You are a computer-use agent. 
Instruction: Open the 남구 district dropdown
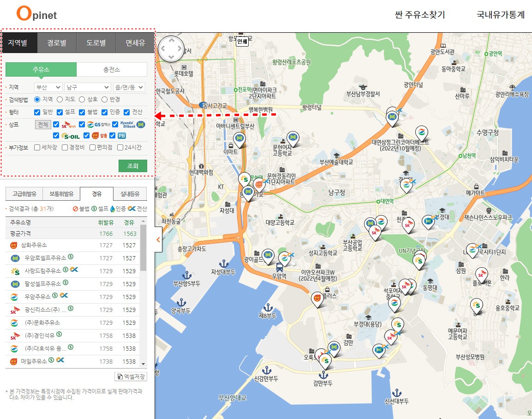pyautogui.click(x=88, y=87)
